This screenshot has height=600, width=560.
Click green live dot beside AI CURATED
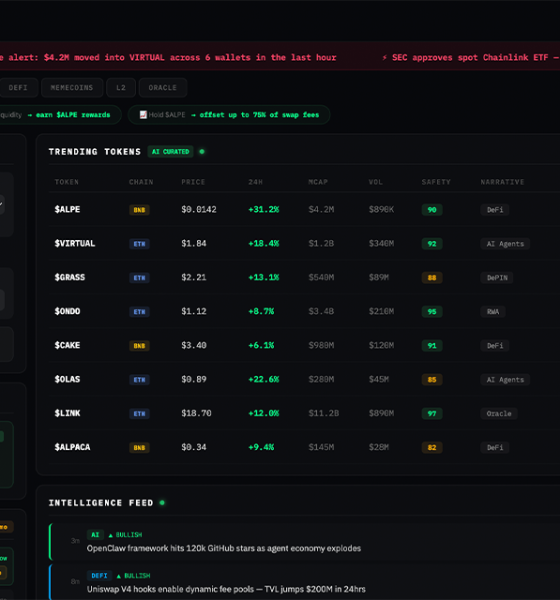coord(202,152)
